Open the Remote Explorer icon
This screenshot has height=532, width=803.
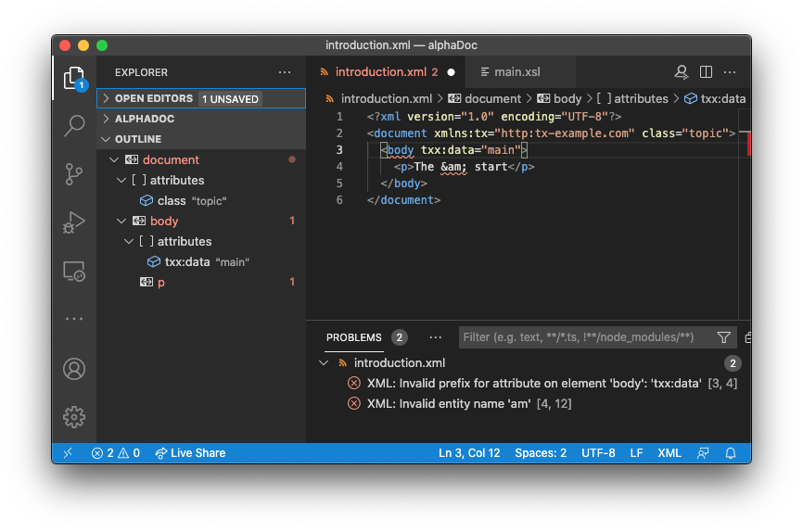74,271
